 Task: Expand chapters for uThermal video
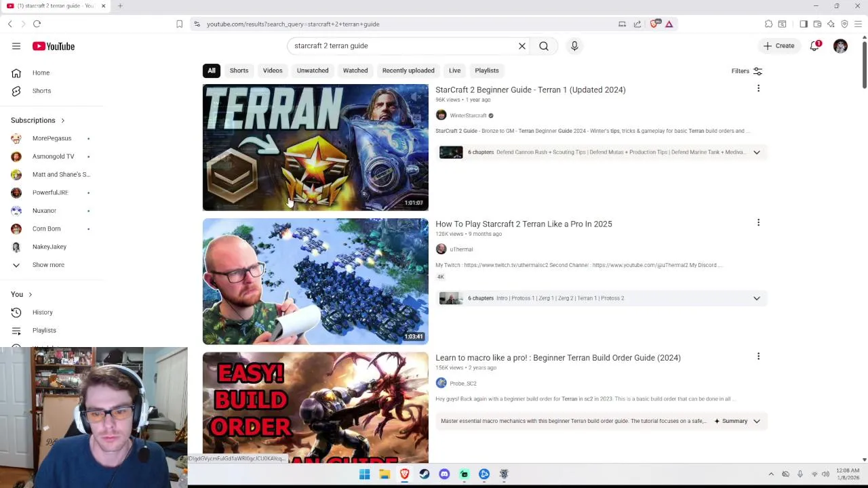tap(757, 298)
